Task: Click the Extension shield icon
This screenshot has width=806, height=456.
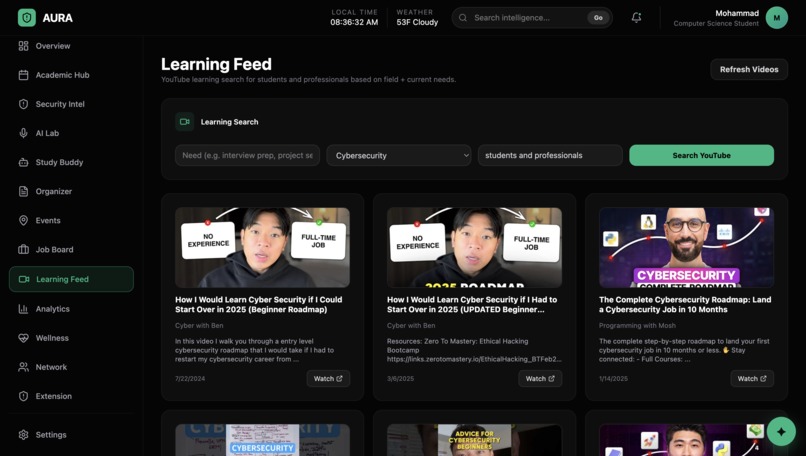Action: (x=23, y=396)
